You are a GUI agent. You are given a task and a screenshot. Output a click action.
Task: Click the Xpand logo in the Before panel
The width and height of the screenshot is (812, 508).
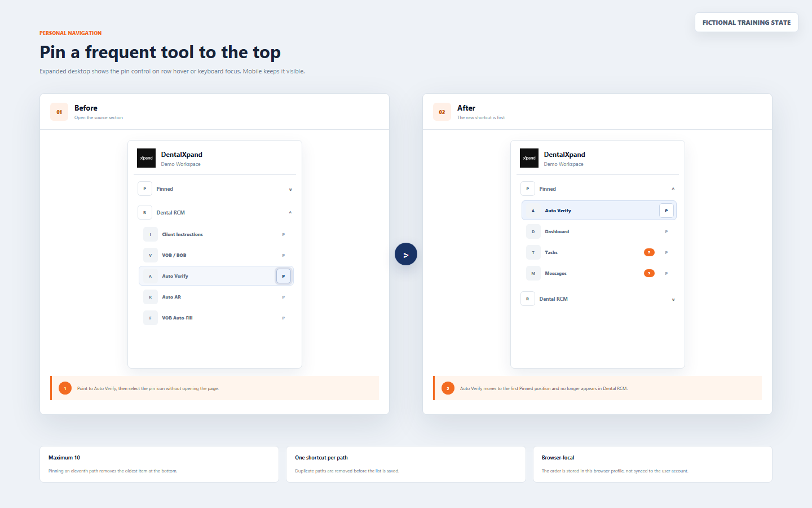[x=146, y=158]
